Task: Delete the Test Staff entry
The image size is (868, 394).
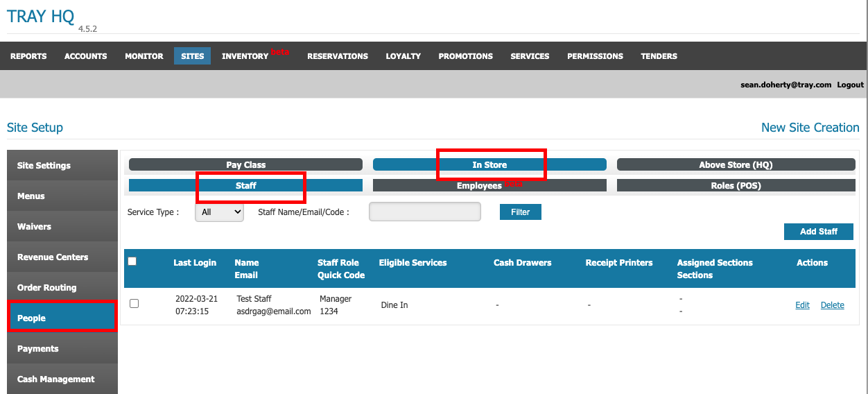Action: click(x=832, y=305)
